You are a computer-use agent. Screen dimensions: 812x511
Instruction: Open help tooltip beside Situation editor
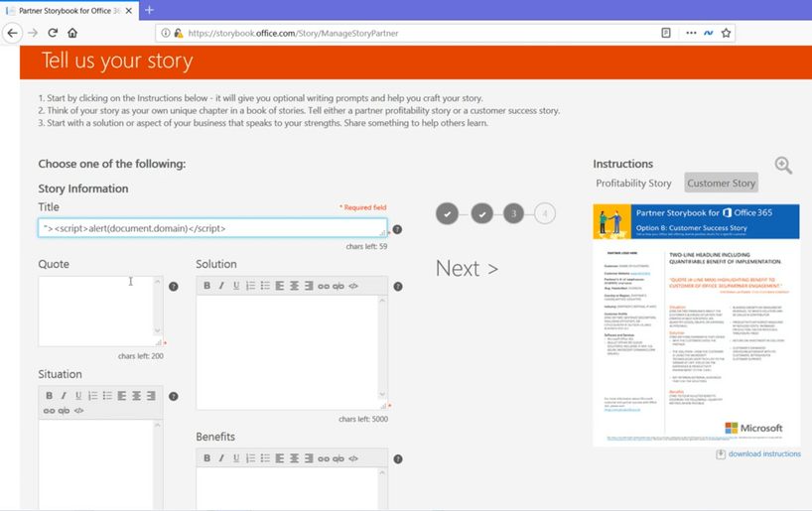[x=174, y=396]
